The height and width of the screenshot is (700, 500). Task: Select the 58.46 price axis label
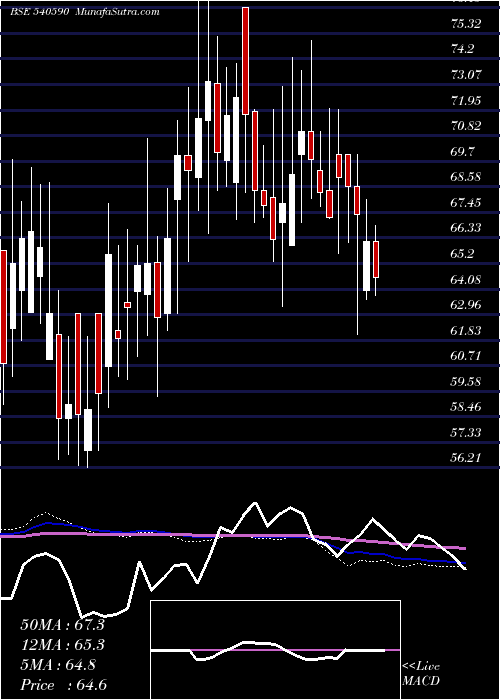pyautogui.click(x=467, y=408)
